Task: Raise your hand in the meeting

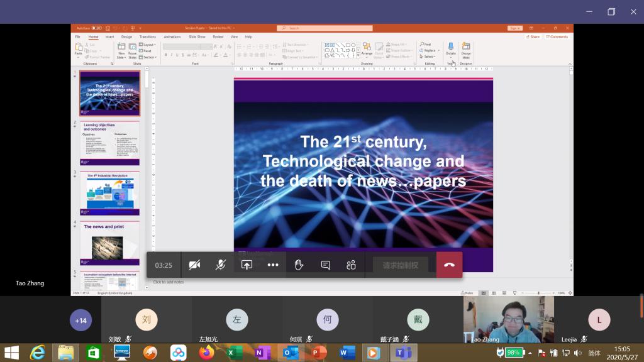Action: 299,265
